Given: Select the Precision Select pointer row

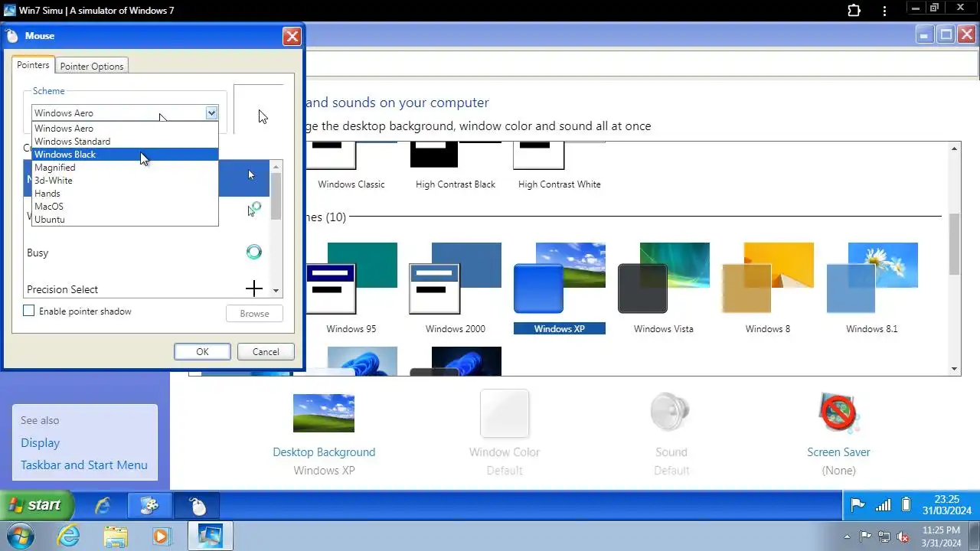Looking at the screenshot, I should click(x=147, y=289).
